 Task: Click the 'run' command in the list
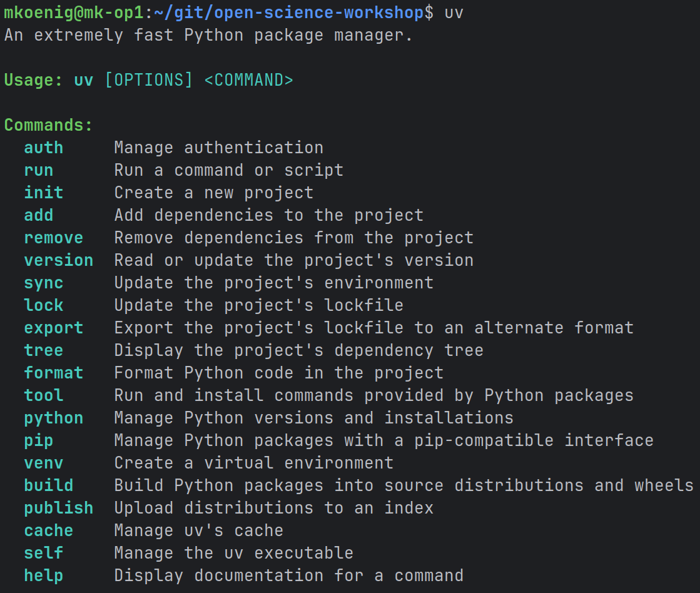(x=39, y=170)
